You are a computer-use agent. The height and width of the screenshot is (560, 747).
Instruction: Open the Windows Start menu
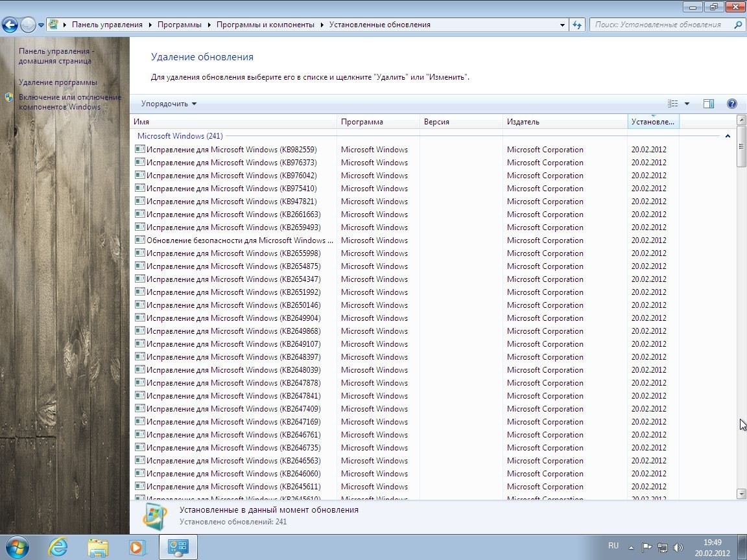pos(17,547)
